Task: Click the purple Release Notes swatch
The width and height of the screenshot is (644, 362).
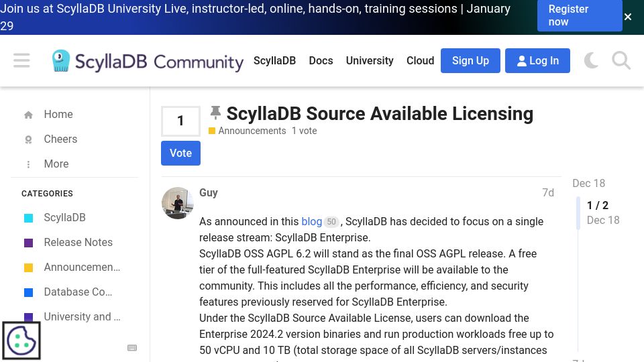Action: pyautogui.click(x=28, y=243)
